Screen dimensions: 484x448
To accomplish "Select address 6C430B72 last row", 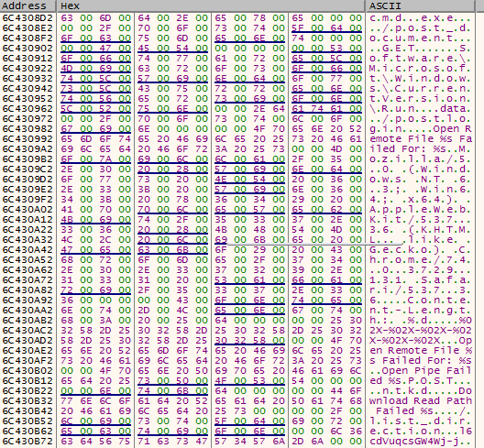I will point(27,442).
